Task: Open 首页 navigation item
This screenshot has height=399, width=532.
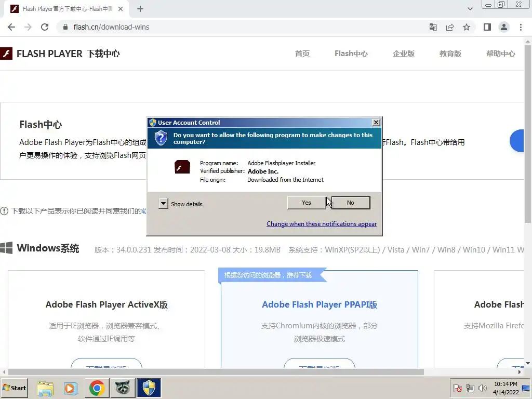Action: tap(302, 54)
